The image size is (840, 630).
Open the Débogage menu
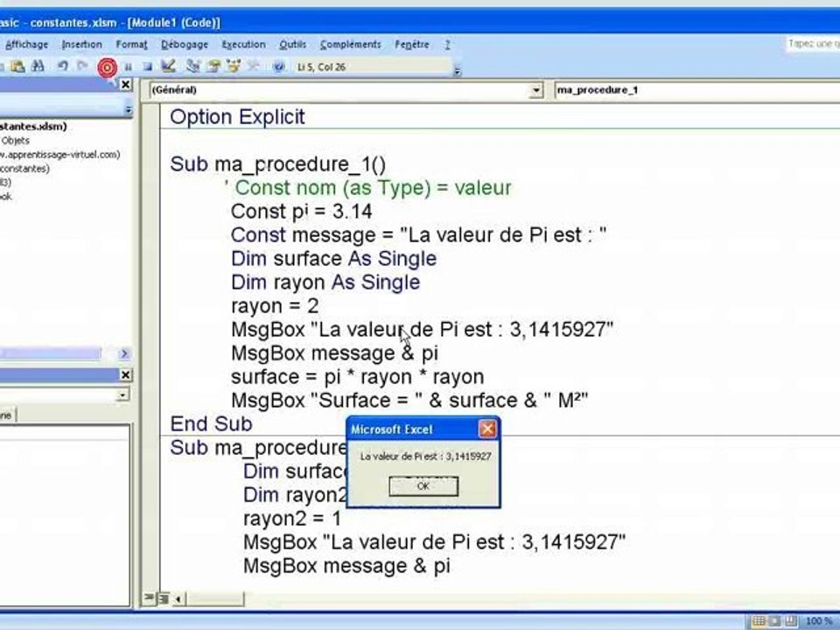pos(185,45)
